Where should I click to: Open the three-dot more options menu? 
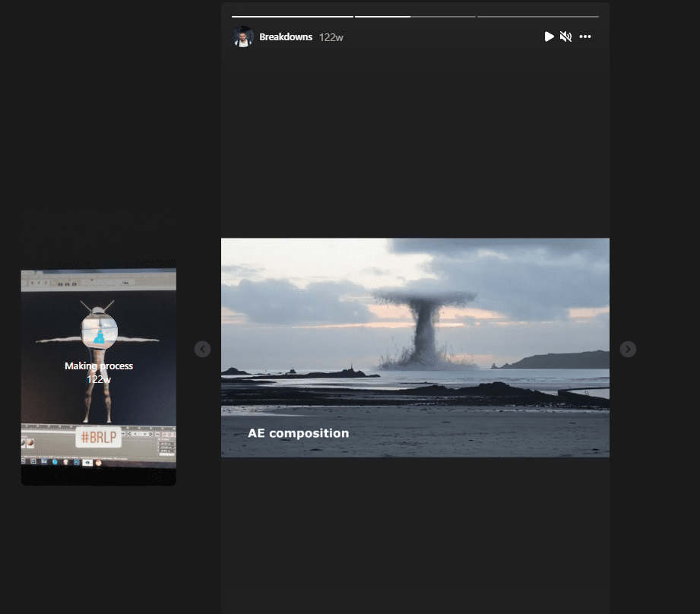[x=585, y=36]
